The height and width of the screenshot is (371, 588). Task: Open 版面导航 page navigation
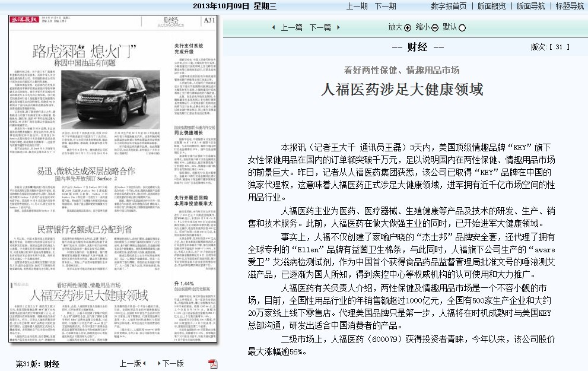coord(530,6)
